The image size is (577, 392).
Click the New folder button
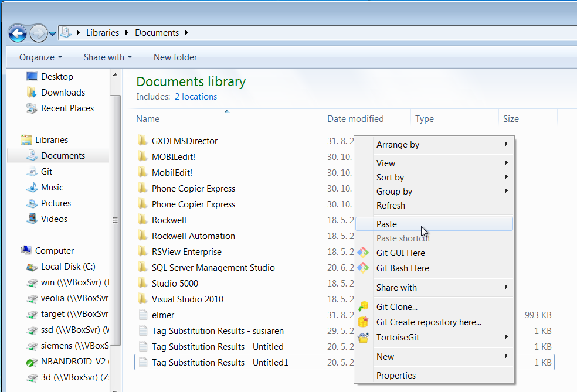[x=175, y=57]
